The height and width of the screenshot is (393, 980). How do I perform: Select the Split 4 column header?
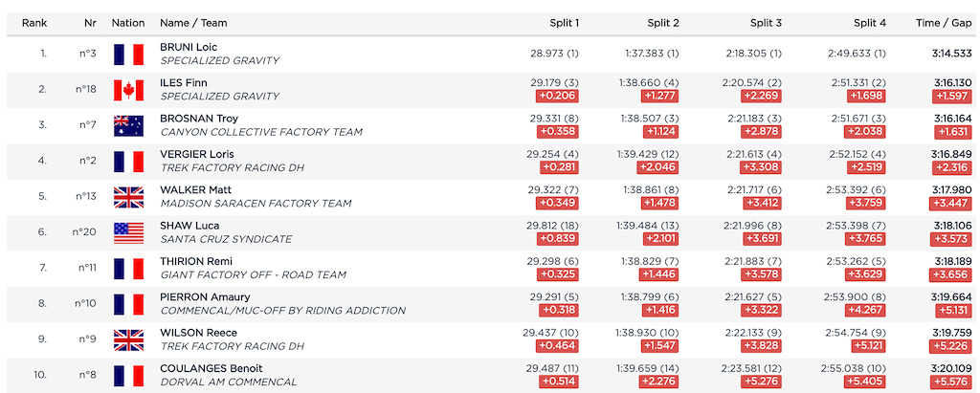[870, 23]
